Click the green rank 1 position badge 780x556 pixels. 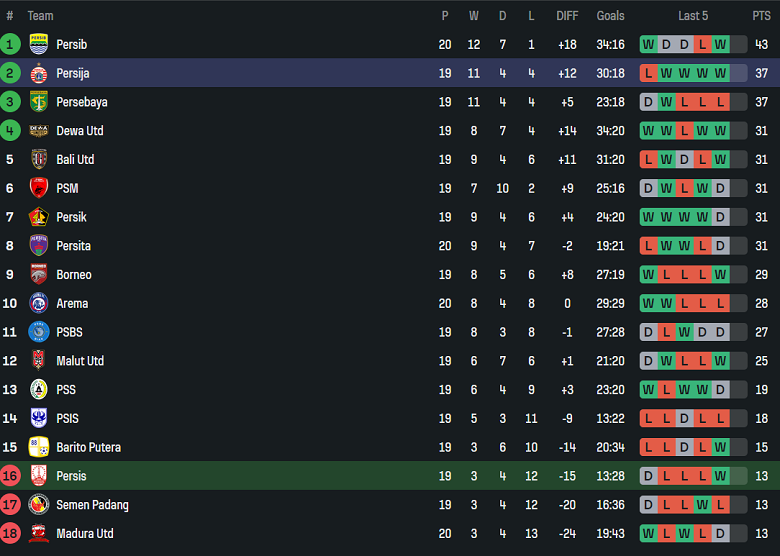coord(10,44)
